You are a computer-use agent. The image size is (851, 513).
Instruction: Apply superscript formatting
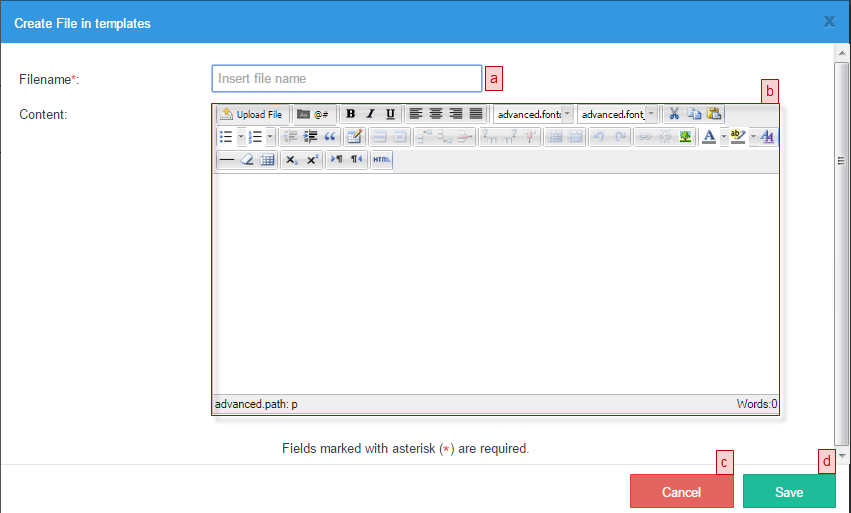click(312, 160)
